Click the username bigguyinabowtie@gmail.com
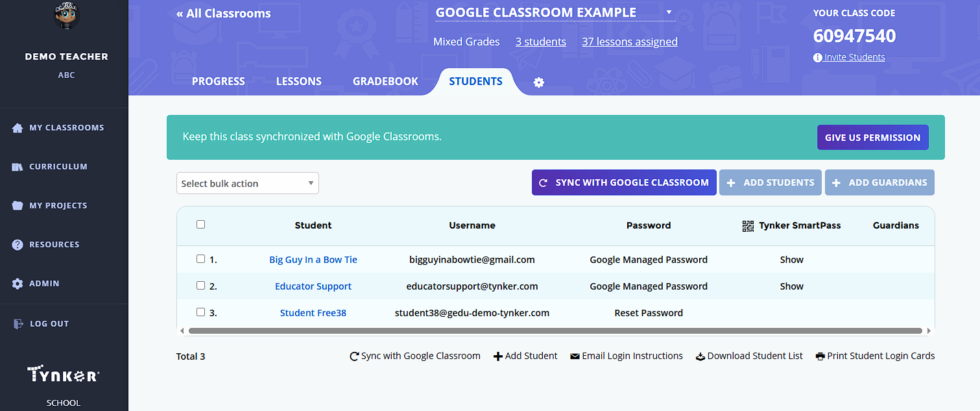This screenshot has height=411, width=980. coord(472,260)
